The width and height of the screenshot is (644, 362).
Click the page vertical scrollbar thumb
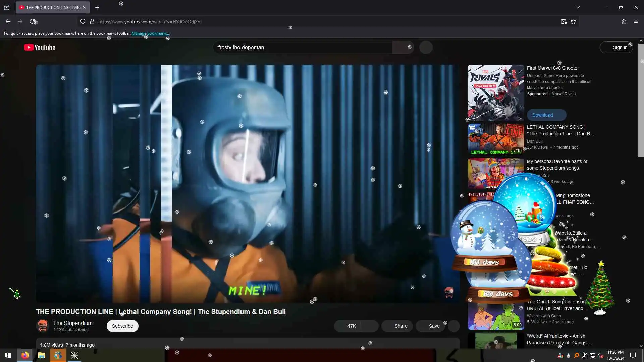(x=641, y=101)
